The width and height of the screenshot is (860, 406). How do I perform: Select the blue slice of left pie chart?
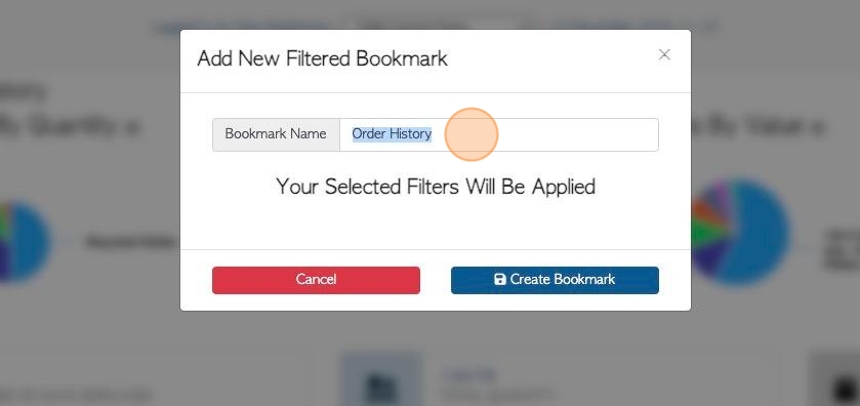point(30,241)
